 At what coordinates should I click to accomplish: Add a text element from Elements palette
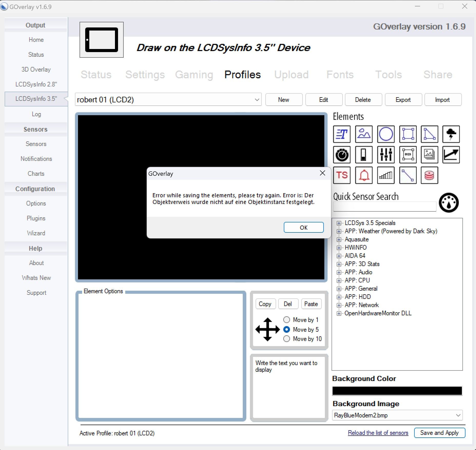(342, 134)
